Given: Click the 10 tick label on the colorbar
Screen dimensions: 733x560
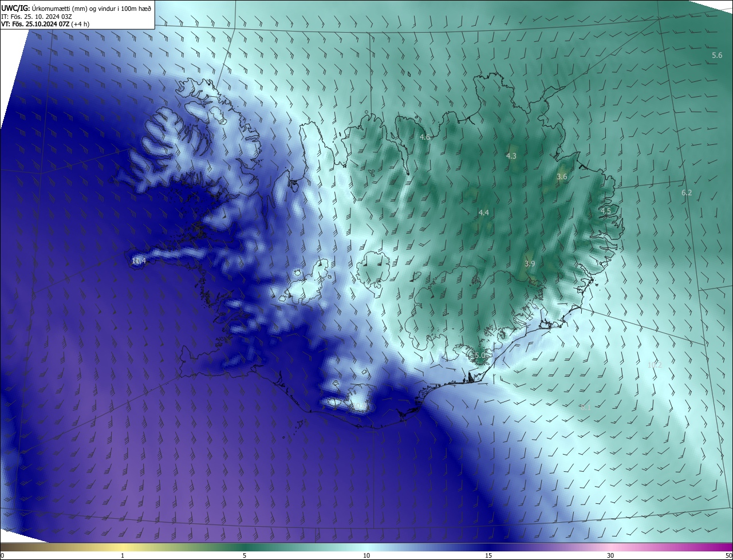Looking at the screenshot, I should point(366,556).
